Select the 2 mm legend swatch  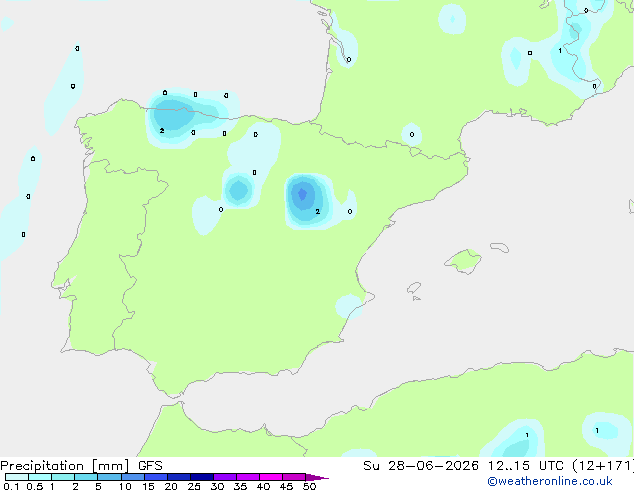click(86, 477)
